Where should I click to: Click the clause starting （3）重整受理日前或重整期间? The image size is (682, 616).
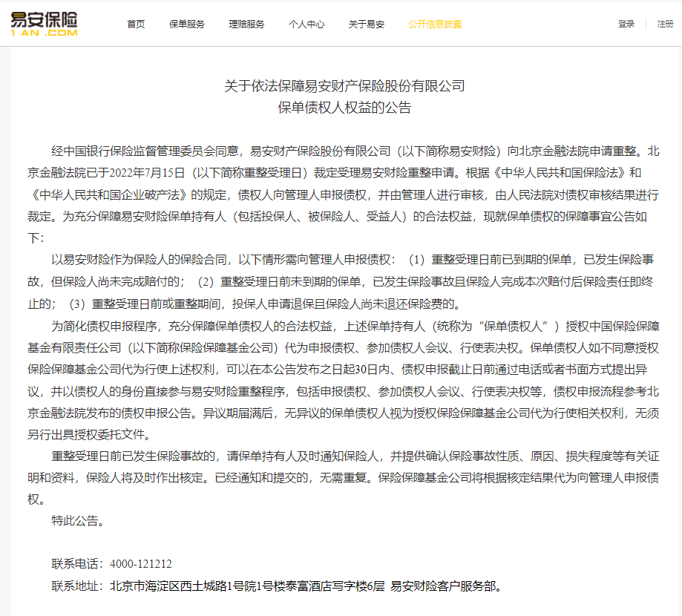coord(266,304)
